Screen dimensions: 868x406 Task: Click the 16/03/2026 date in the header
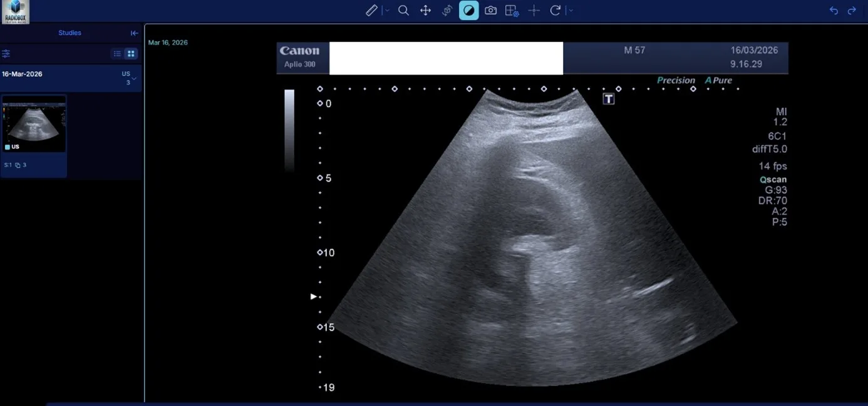pyautogui.click(x=754, y=50)
